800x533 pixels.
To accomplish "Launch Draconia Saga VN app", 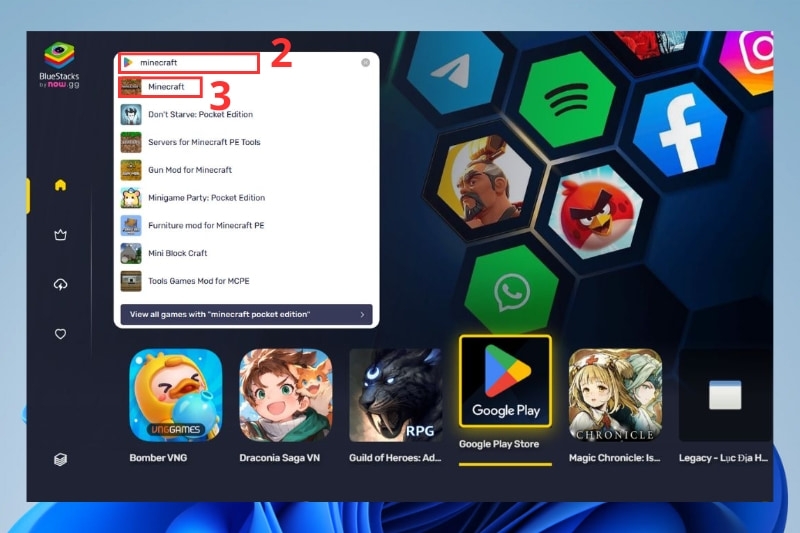I will click(x=286, y=395).
